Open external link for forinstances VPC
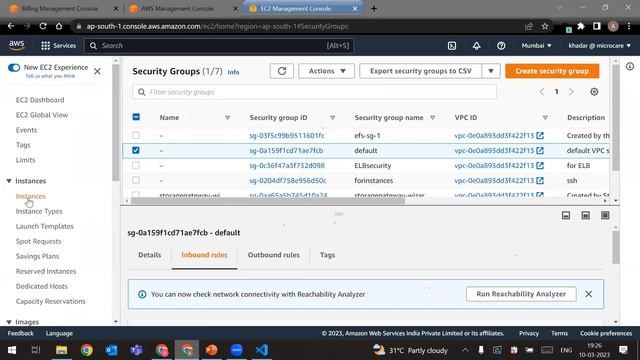 [x=540, y=180]
